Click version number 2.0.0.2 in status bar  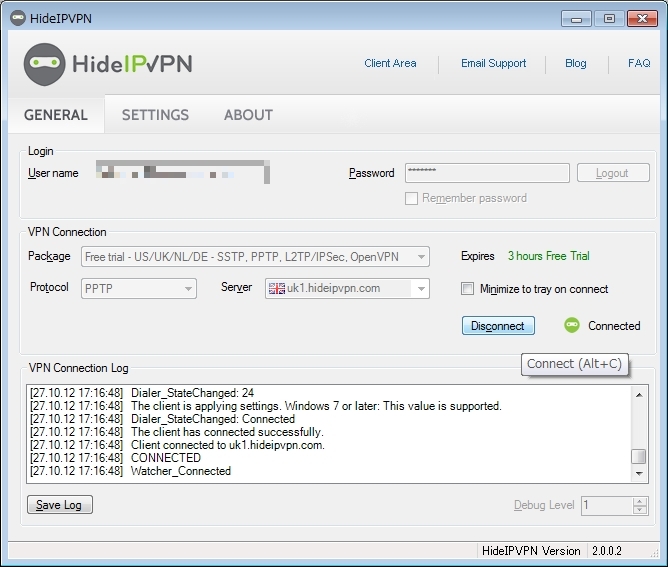pyautogui.click(x=607, y=551)
